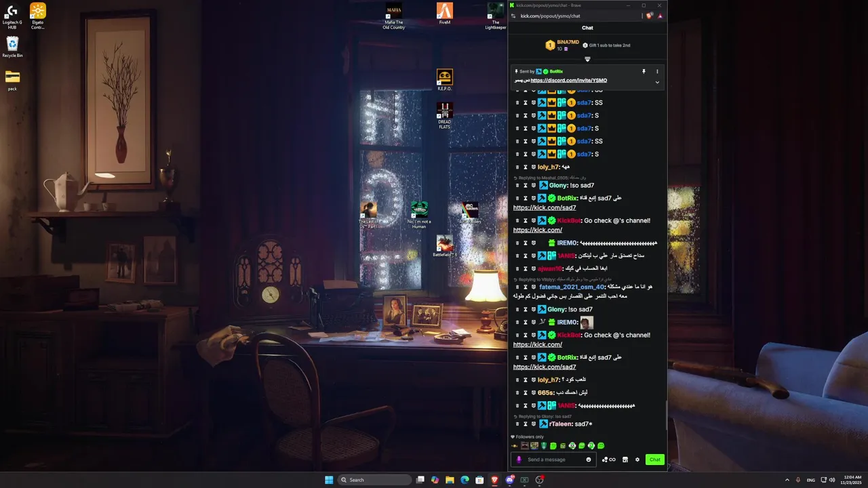Click the delete icon beside fatema_2021_osm_40
The height and width of the screenshot is (488, 868).
(x=517, y=287)
